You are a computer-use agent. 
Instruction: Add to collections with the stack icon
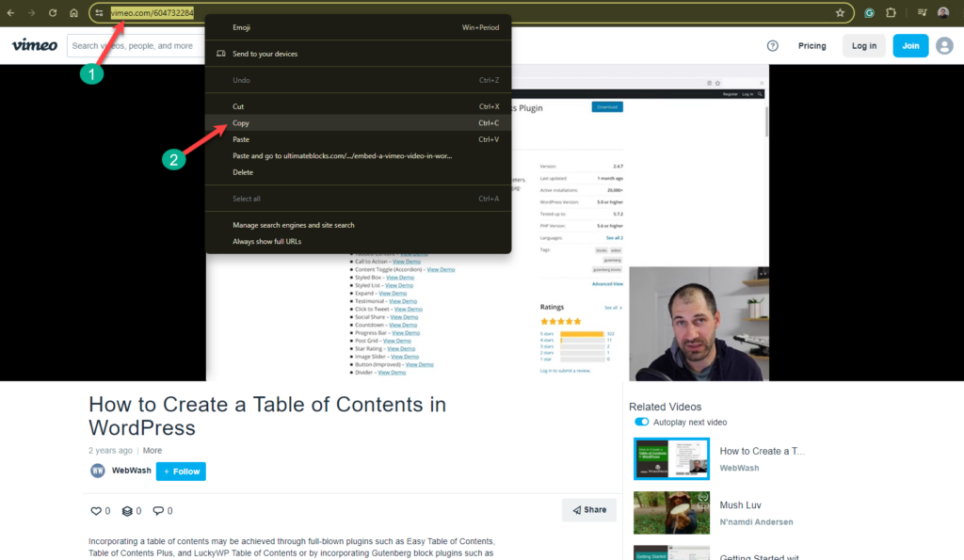127,511
